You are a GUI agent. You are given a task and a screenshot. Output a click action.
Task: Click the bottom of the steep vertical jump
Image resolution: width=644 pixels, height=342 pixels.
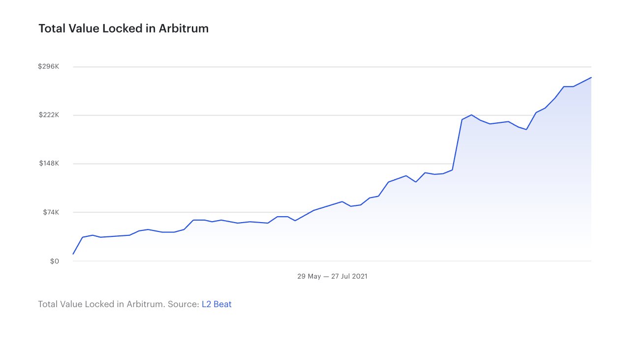(x=452, y=170)
